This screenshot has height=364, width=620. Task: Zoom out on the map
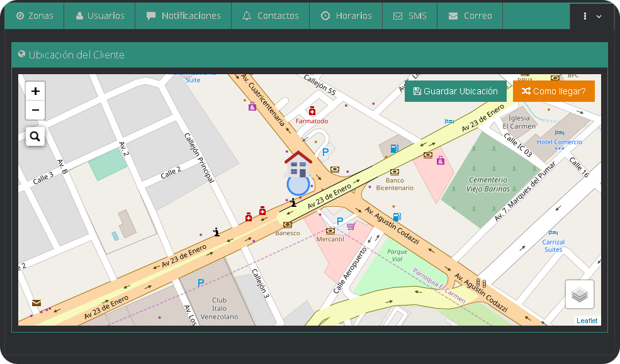point(35,110)
